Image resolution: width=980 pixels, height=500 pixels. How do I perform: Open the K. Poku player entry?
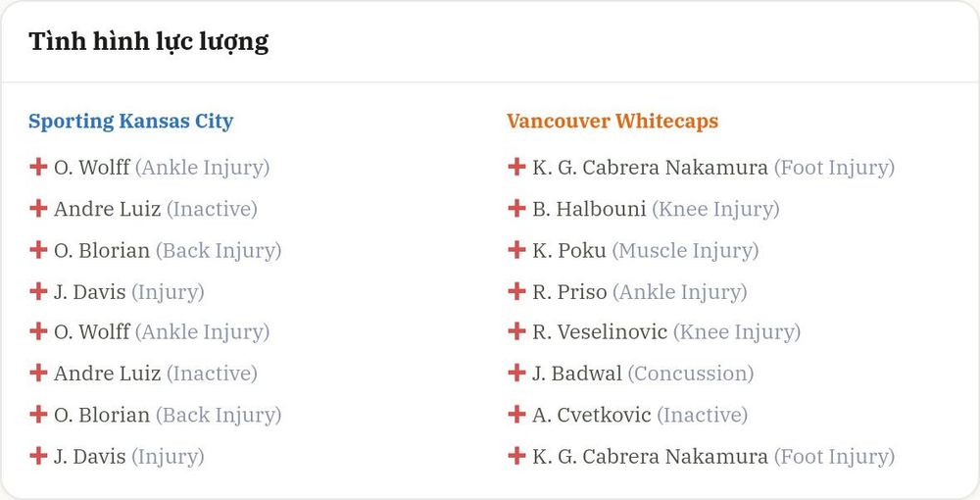[568, 250]
